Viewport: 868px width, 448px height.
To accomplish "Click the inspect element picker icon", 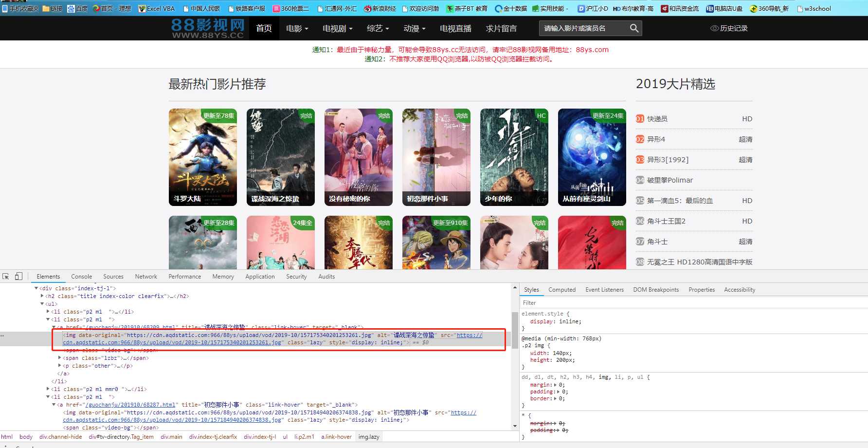I will point(6,276).
